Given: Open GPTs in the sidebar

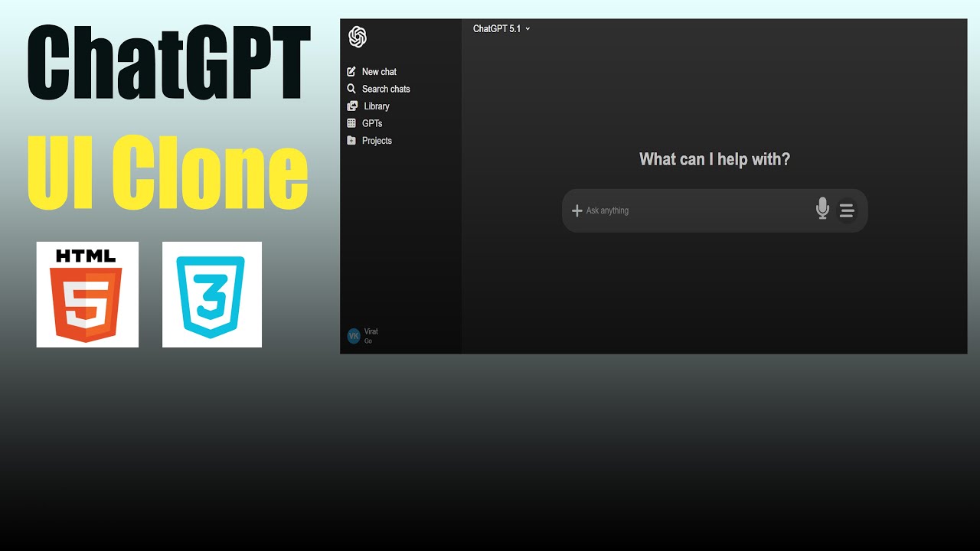Looking at the screenshot, I should (372, 123).
